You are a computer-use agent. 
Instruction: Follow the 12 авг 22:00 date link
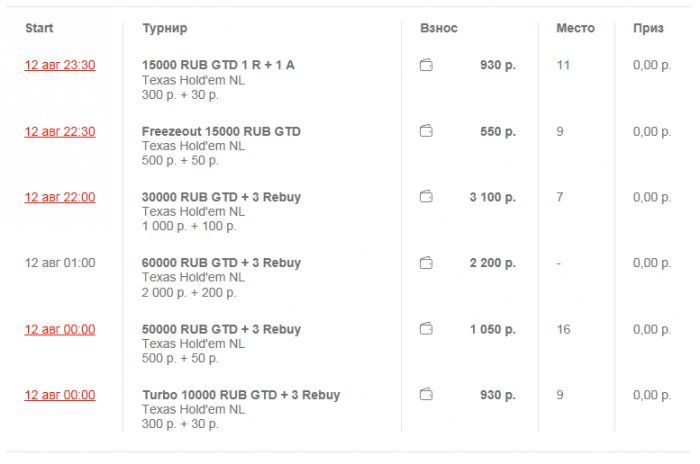pyautogui.click(x=60, y=197)
